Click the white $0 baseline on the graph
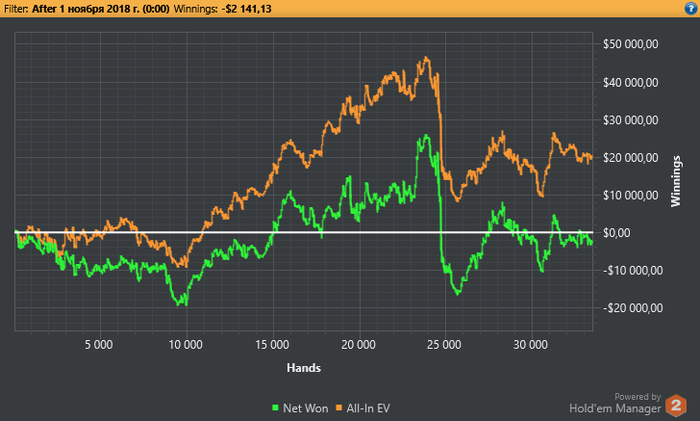Screen dimensions: 700x421 coord(304,232)
